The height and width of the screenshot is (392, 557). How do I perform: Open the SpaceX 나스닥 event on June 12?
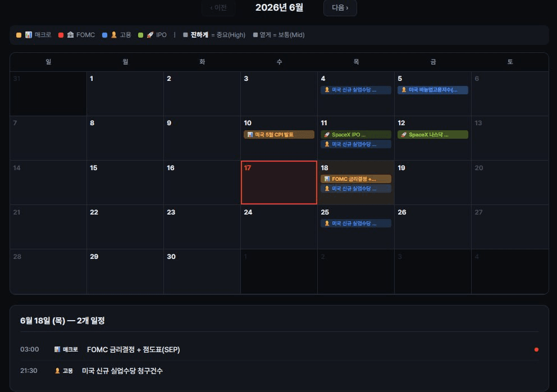pos(432,135)
